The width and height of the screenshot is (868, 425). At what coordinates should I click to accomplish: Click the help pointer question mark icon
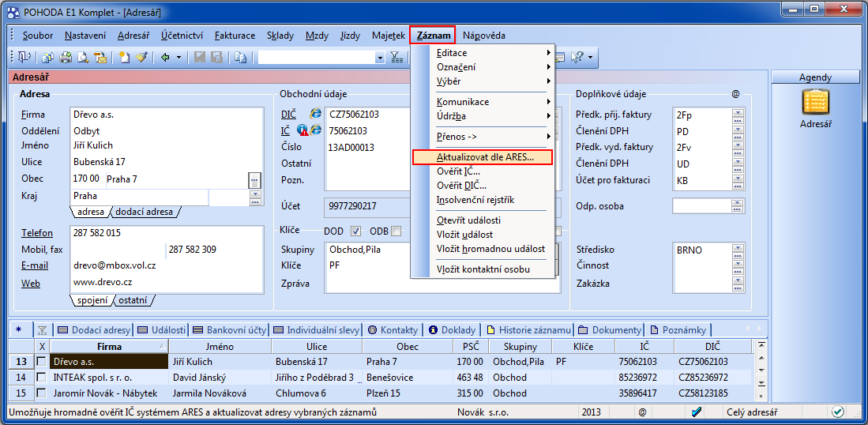(x=578, y=56)
